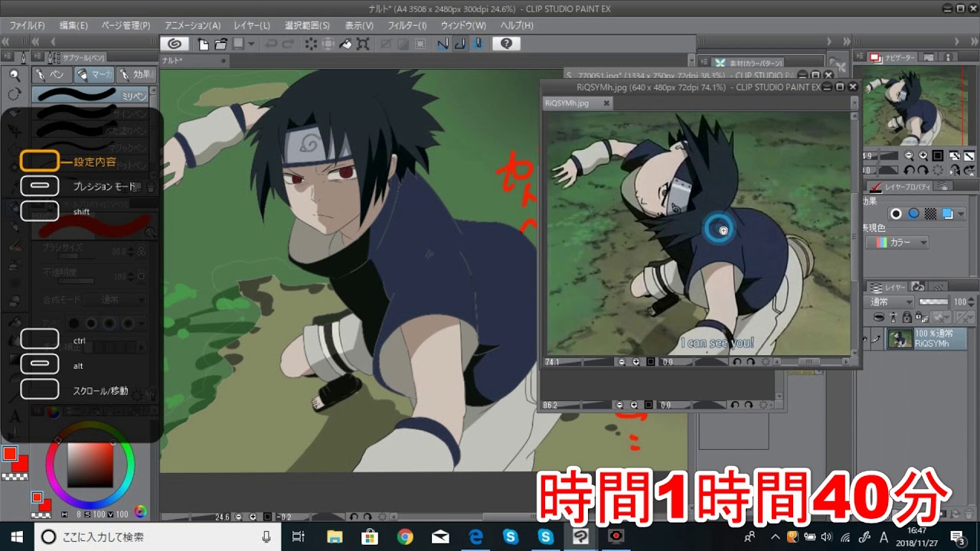This screenshot has height=551, width=980.
Task: Open the フィルター(I) menu
Action: (407, 25)
